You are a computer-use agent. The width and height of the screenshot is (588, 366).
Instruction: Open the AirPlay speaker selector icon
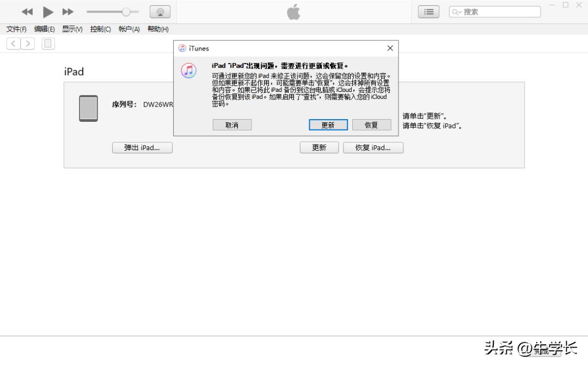click(160, 11)
